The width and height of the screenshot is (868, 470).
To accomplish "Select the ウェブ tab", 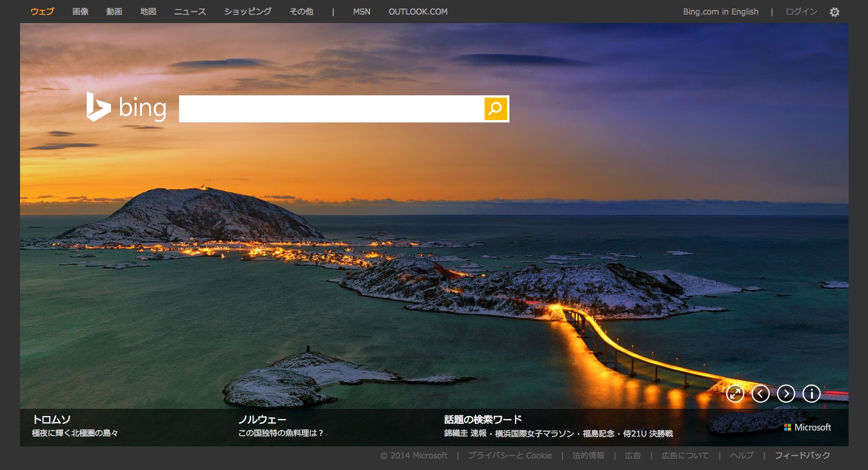I will (42, 12).
